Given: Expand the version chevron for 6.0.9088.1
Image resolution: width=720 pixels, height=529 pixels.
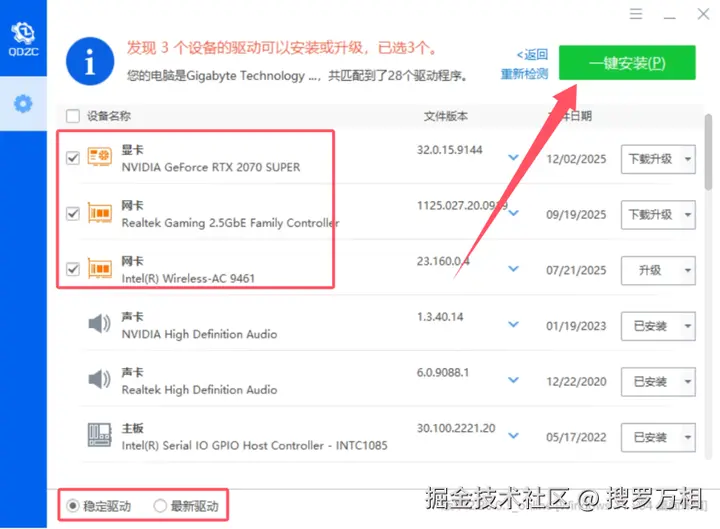Looking at the screenshot, I should pos(513,380).
